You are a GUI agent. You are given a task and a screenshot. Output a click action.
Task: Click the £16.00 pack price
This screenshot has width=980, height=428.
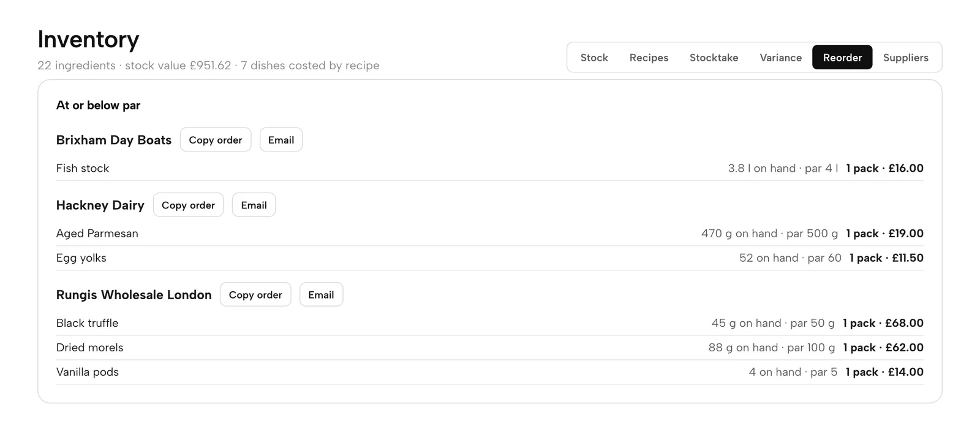906,168
